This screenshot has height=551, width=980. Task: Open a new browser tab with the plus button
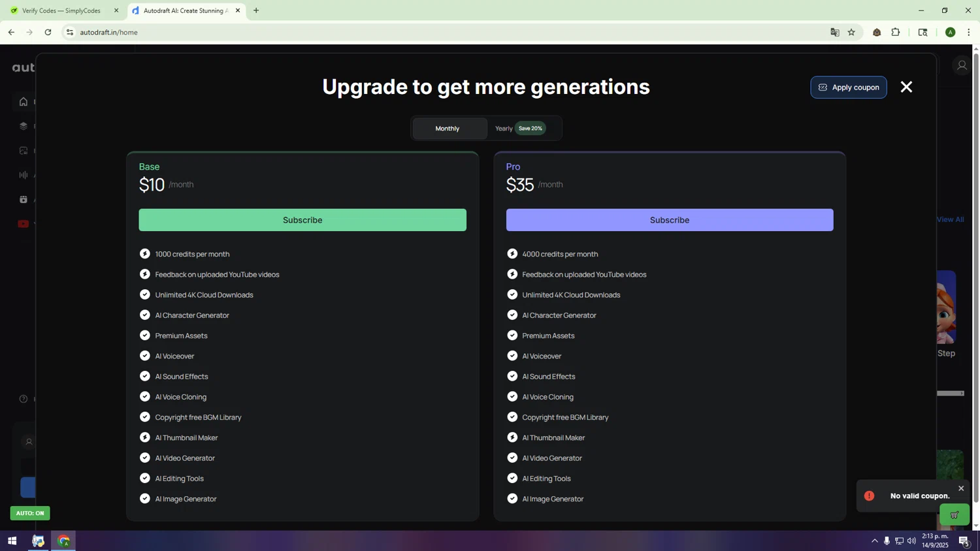point(256,10)
